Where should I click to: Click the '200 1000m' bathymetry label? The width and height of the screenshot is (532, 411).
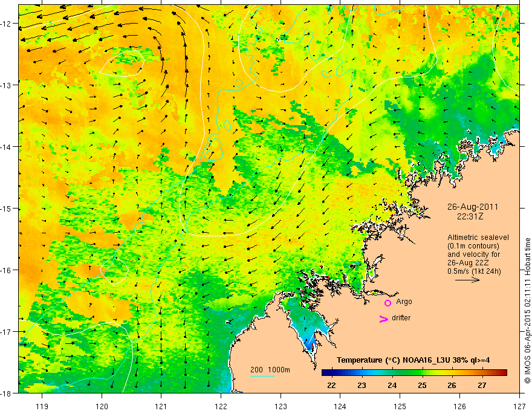click(270, 370)
